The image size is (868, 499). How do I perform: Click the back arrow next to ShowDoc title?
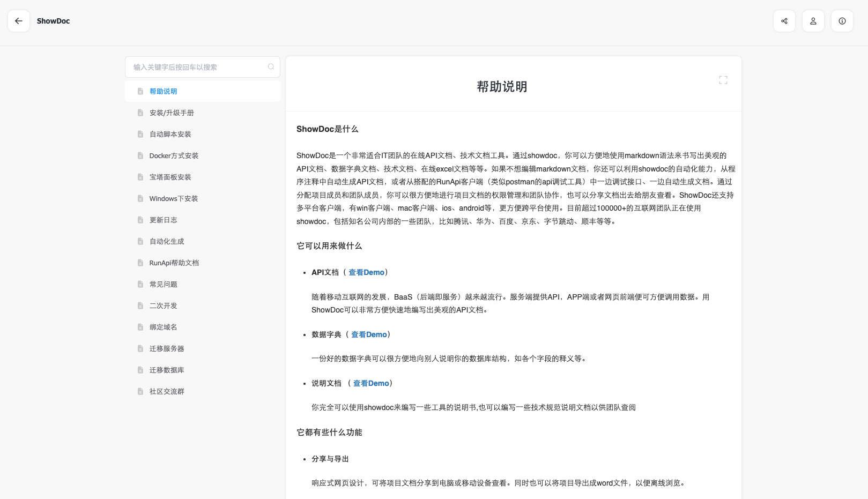tap(19, 20)
